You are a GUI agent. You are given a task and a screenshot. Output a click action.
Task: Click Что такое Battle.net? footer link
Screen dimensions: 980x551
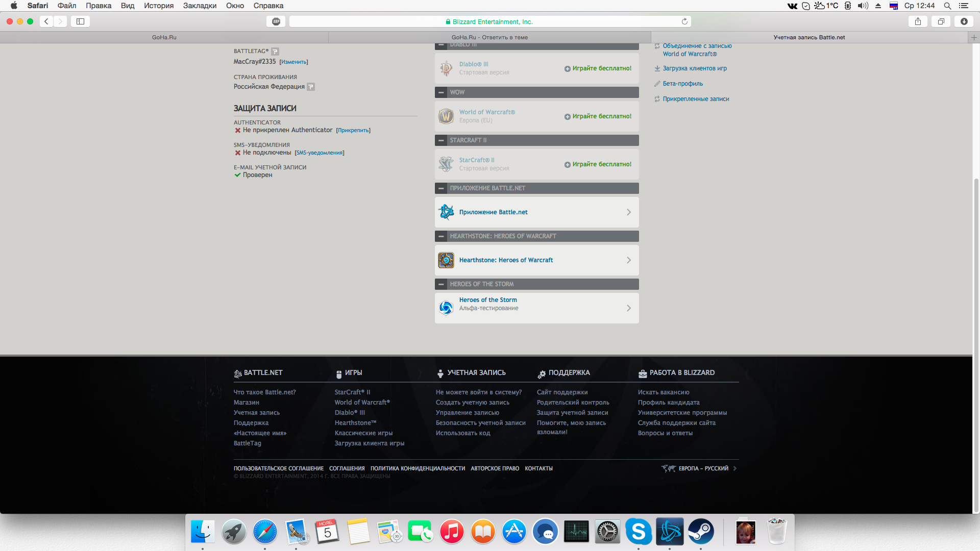coord(264,392)
